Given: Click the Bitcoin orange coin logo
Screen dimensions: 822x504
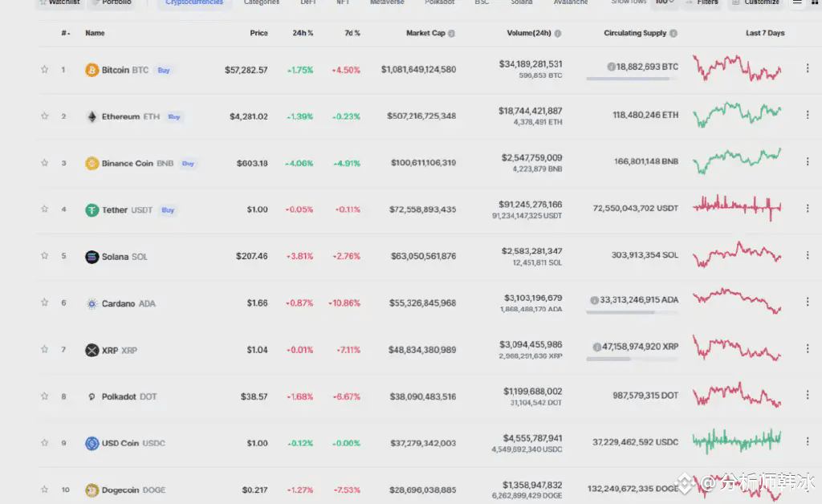Looking at the screenshot, I should point(92,70).
